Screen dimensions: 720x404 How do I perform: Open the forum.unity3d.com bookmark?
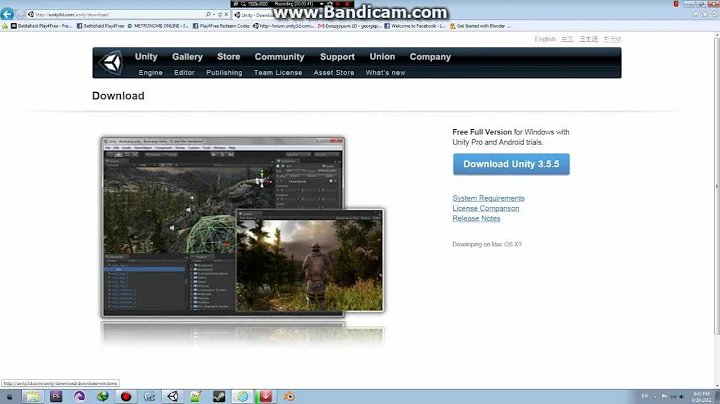point(283,26)
